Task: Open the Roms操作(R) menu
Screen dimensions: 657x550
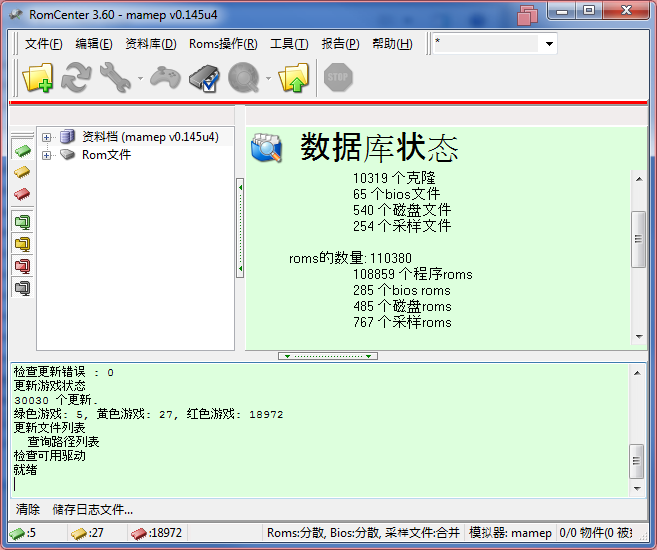Action: point(223,44)
